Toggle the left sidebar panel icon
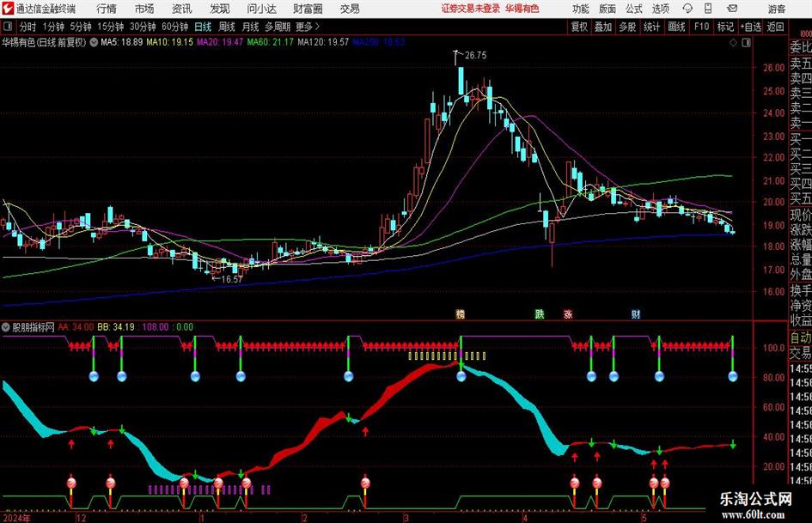 coord(8,27)
